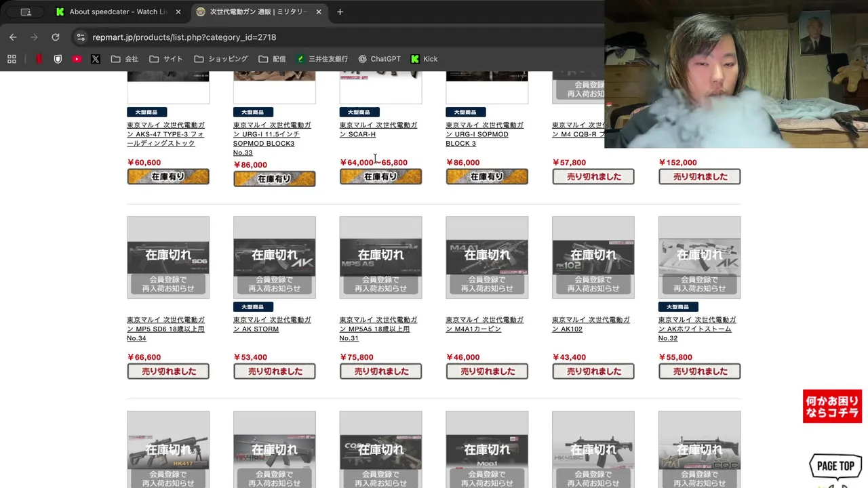Open the Netflix bookmark
Image resolution: width=868 pixels, height=488 pixels.
click(x=39, y=59)
